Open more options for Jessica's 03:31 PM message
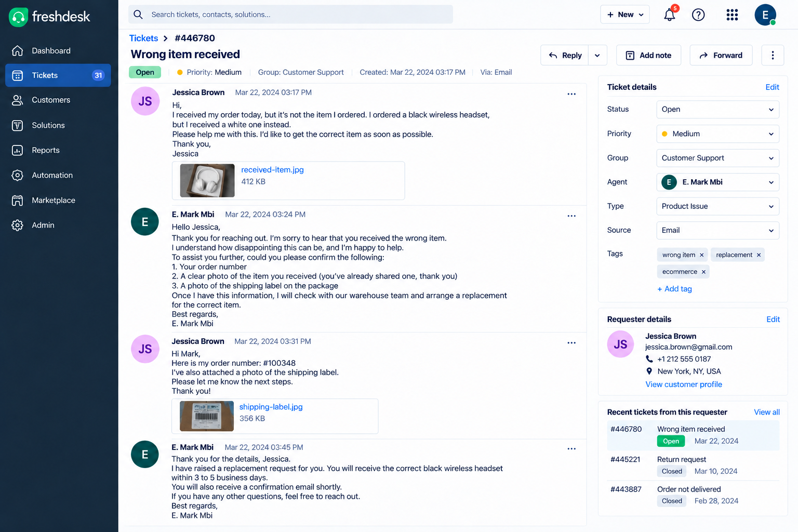798x532 pixels. click(x=571, y=343)
